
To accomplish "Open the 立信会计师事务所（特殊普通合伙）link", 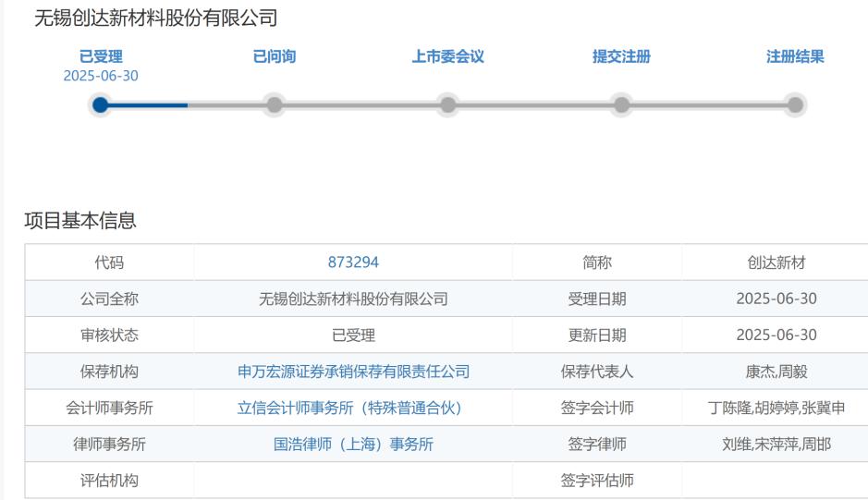I will (x=353, y=409).
